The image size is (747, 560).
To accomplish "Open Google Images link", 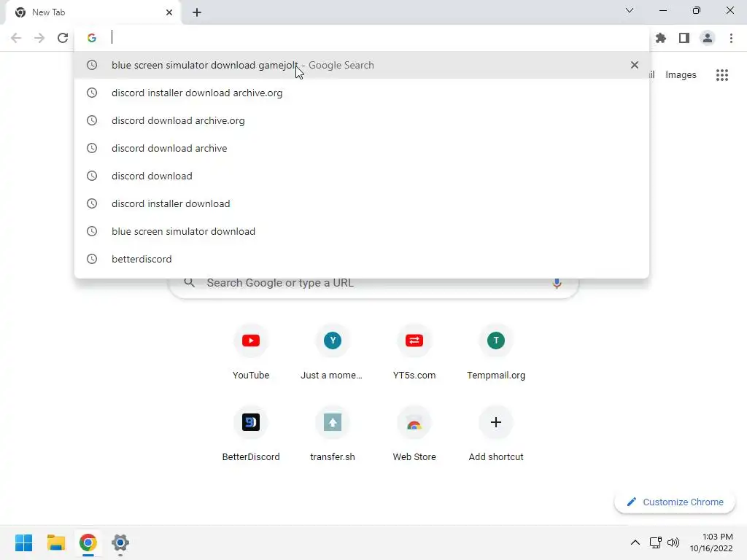I will (x=681, y=75).
